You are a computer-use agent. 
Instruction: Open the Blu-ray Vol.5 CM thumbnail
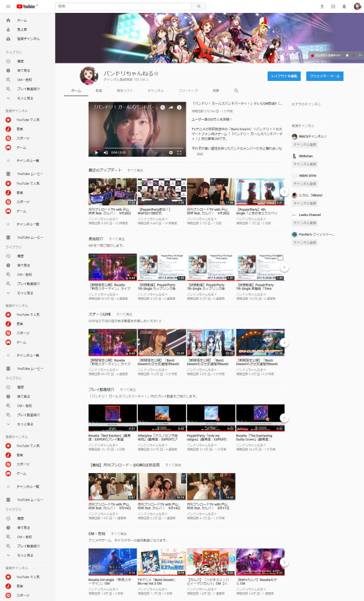point(162,562)
